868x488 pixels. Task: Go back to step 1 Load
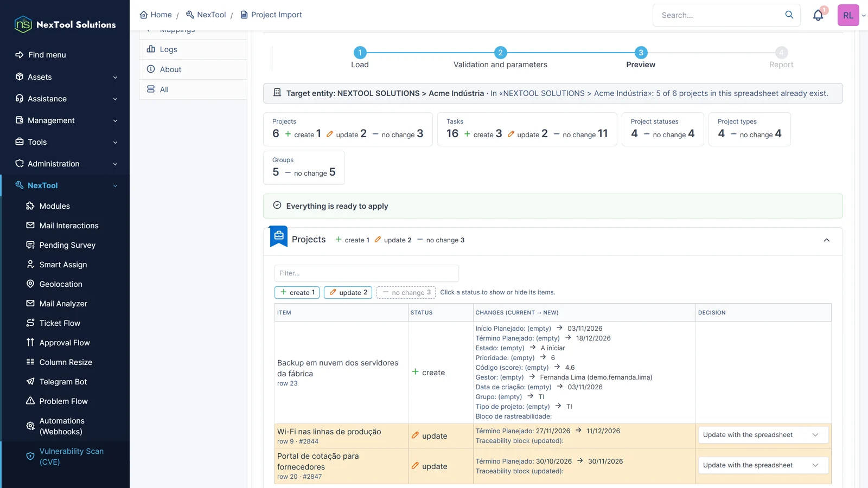(360, 57)
